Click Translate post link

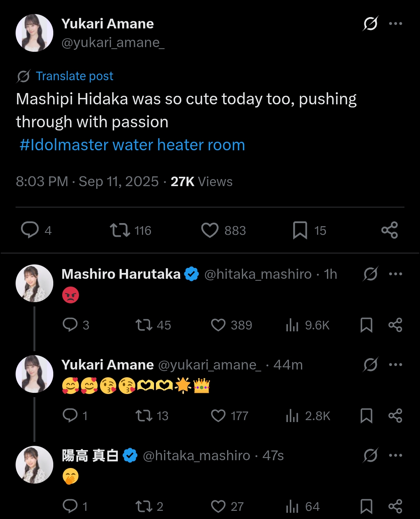tap(74, 76)
